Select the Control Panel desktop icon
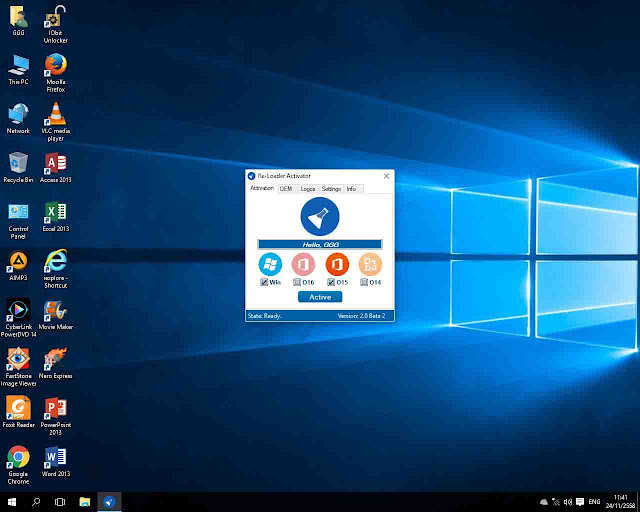This screenshot has width=640, height=512. [18, 220]
